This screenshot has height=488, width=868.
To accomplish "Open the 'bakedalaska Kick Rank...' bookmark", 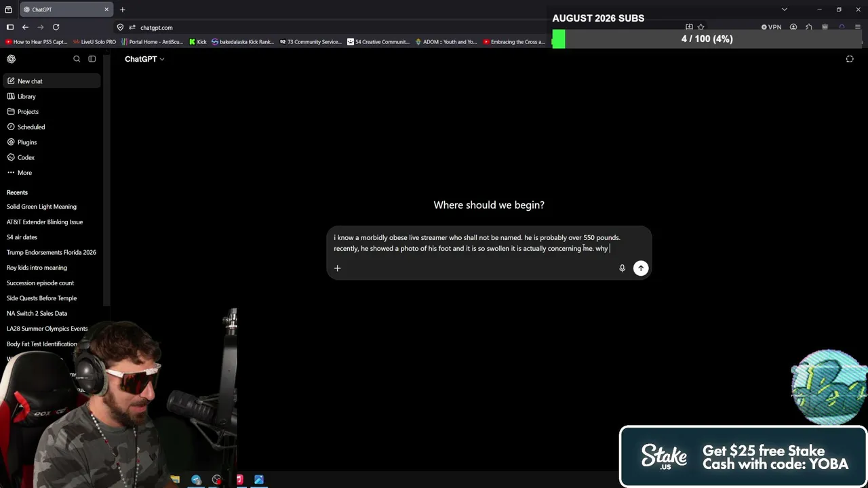I will pos(243,42).
